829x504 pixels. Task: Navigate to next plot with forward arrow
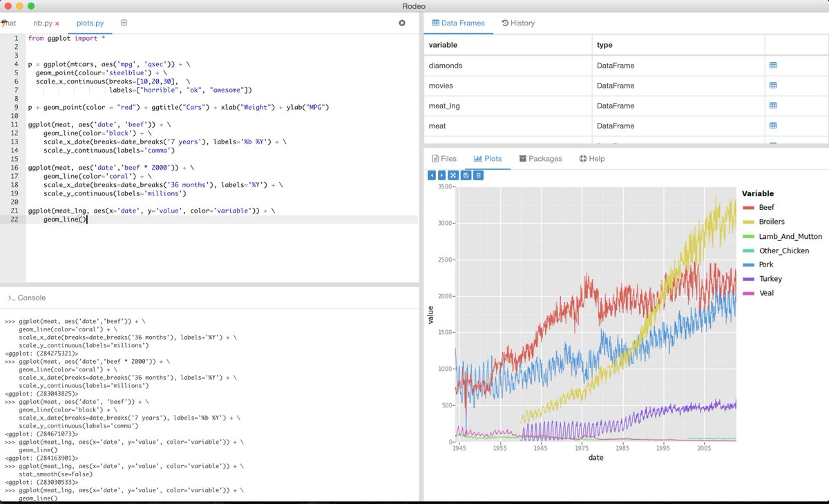pos(441,175)
